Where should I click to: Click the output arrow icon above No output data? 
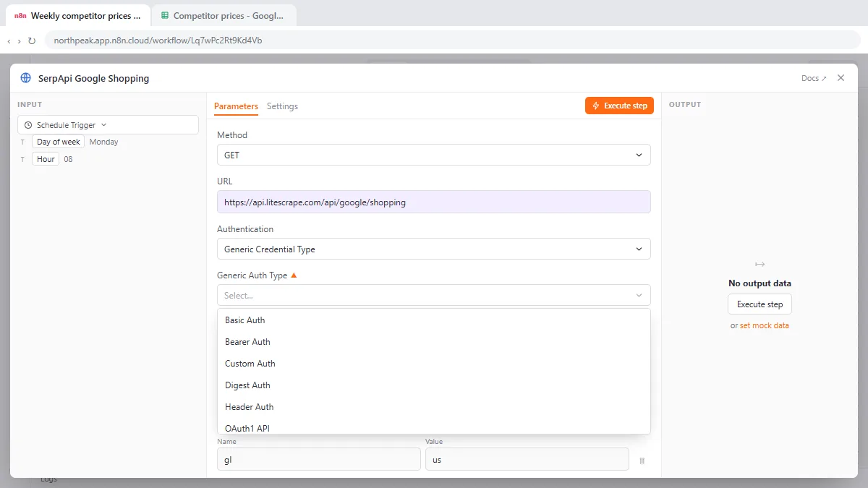(x=759, y=265)
